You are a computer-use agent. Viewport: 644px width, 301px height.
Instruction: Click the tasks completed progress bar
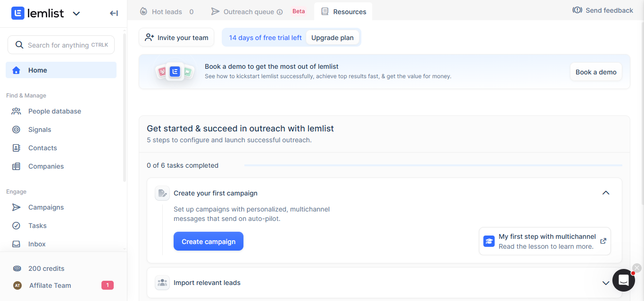point(433,165)
